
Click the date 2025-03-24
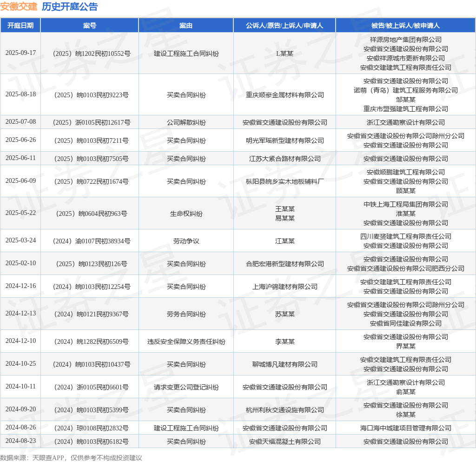(20, 240)
